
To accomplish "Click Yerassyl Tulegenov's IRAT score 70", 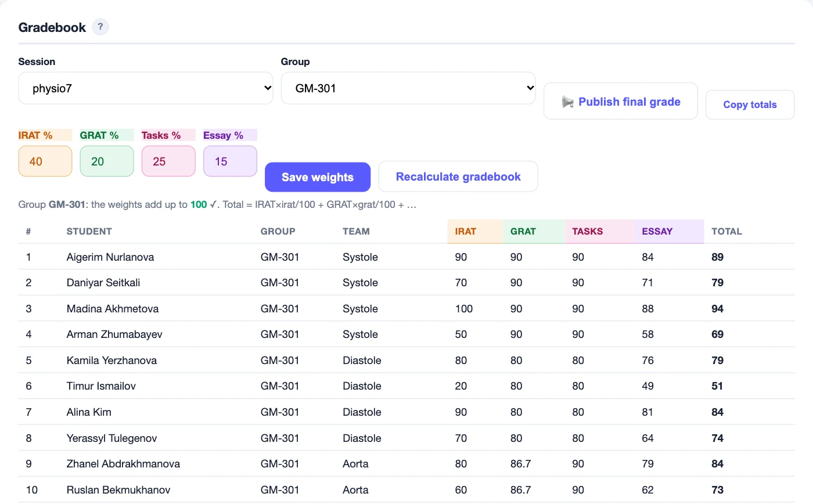I will point(461,438).
